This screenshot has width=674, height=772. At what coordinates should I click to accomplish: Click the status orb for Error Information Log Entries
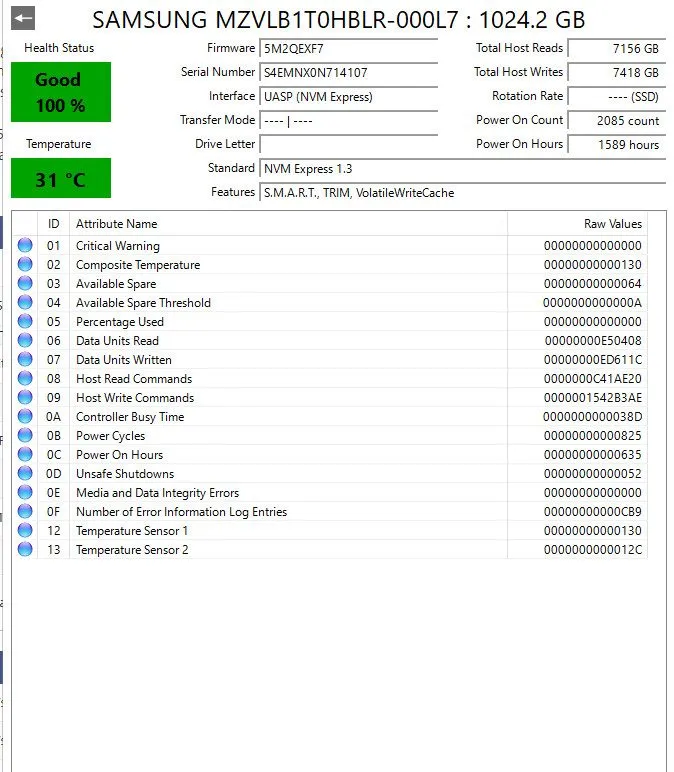click(x=25, y=512)
